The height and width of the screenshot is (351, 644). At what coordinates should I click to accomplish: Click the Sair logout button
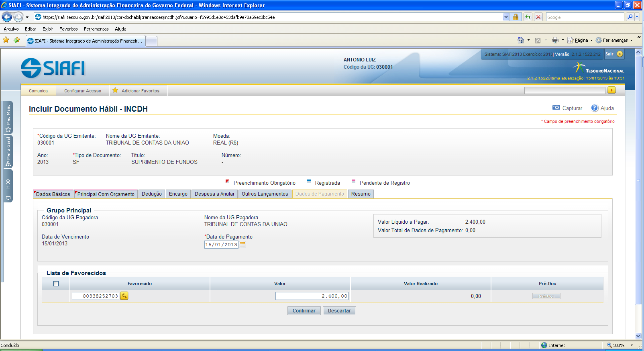pyautogui.click(x=614, y=54)
